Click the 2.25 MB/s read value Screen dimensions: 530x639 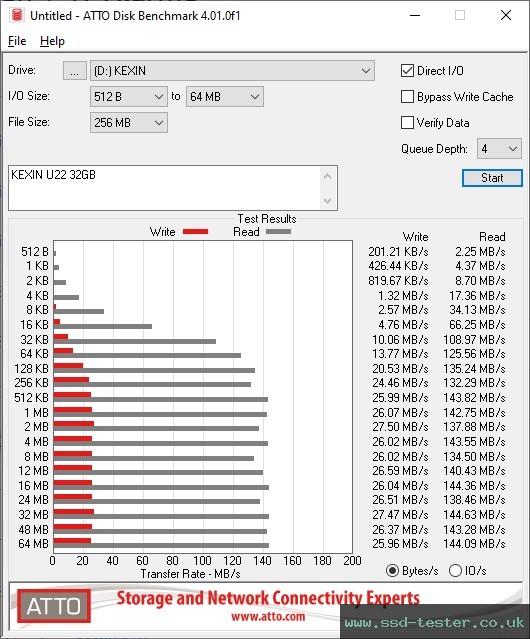click(x=480, y=252)
